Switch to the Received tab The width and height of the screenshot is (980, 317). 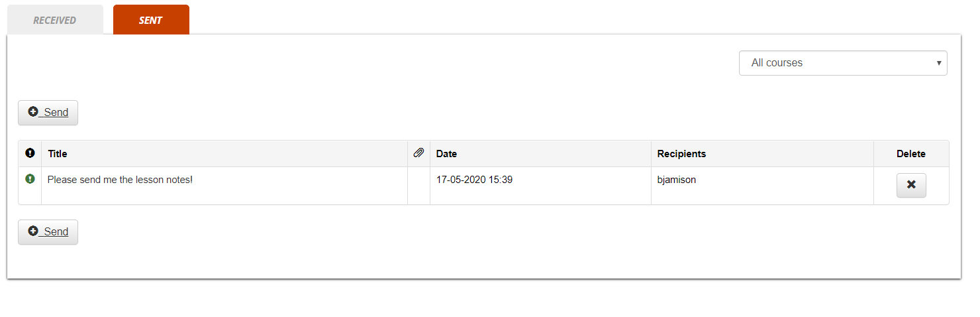pyautogui.click(x=55, y=20)
